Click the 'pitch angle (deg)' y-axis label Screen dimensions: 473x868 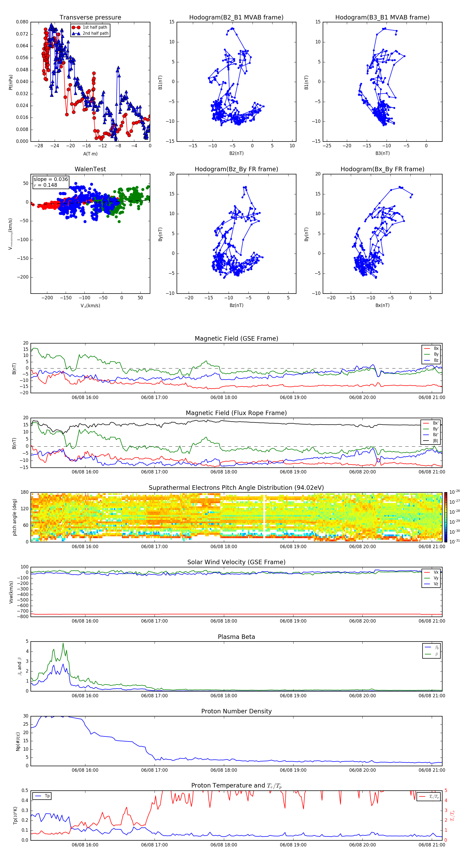tap(14, 517)
